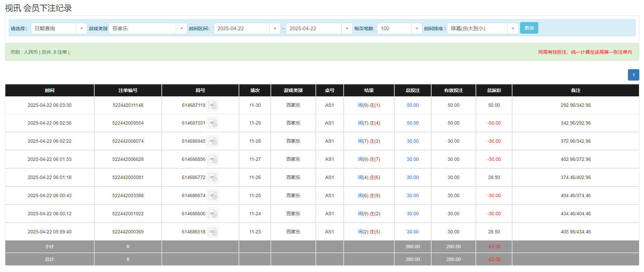The width and height of the screenshot is (644, 272).
Task: Click replay icon beside round 614686945
Action: point(212,141)
